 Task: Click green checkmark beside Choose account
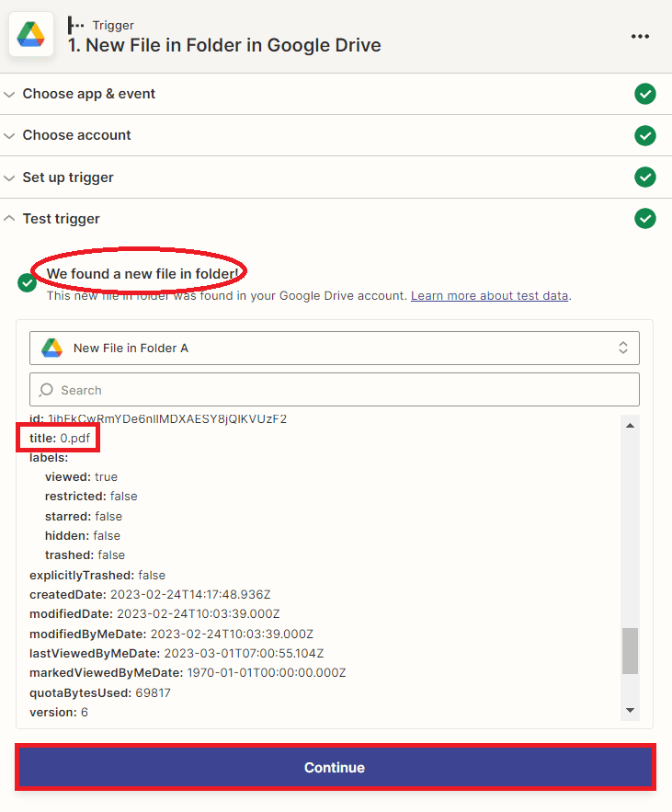(645, 135)
